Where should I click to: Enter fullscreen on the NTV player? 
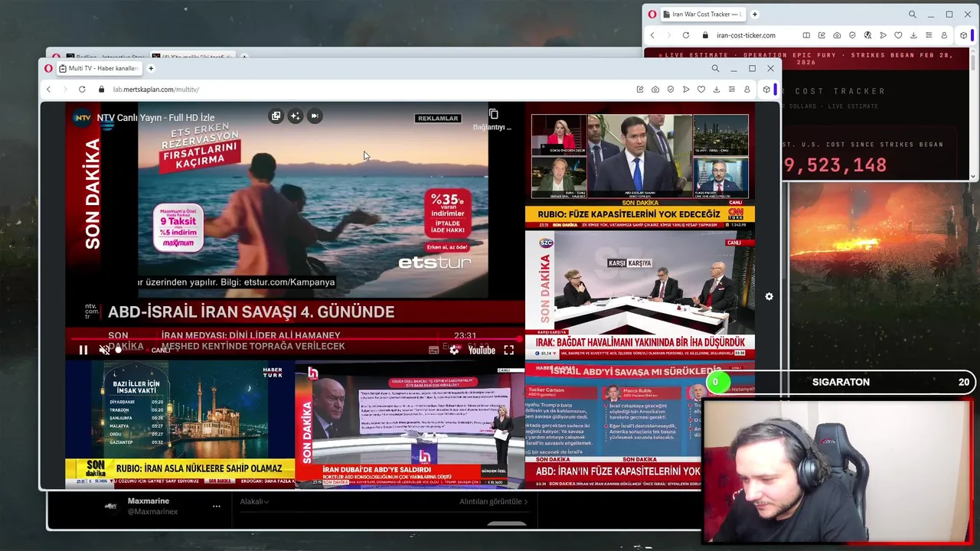tap(508, 350)
